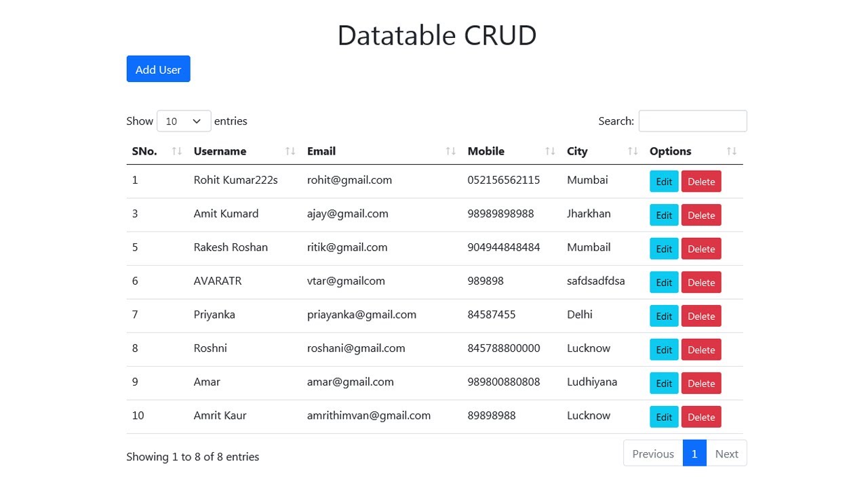Toggle sorting on the Mobile column
The image size is (868, 488).
pyautogui.click(x=550, y=151)
